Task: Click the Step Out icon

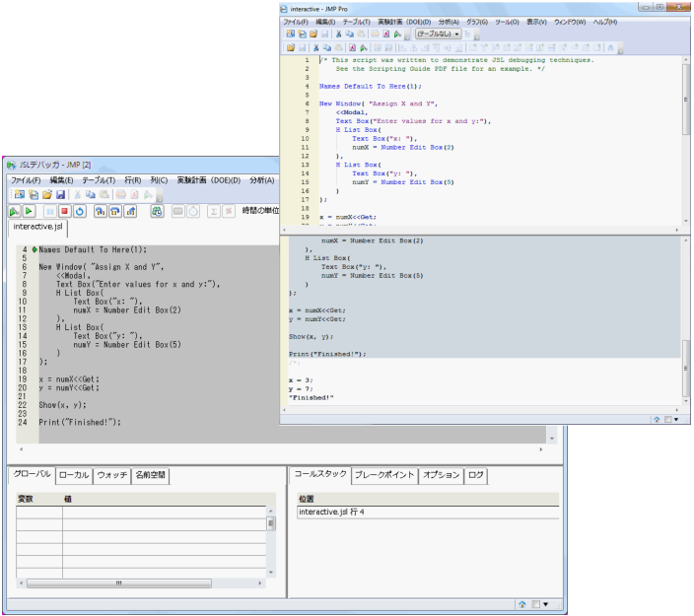Action: point(130,211)
